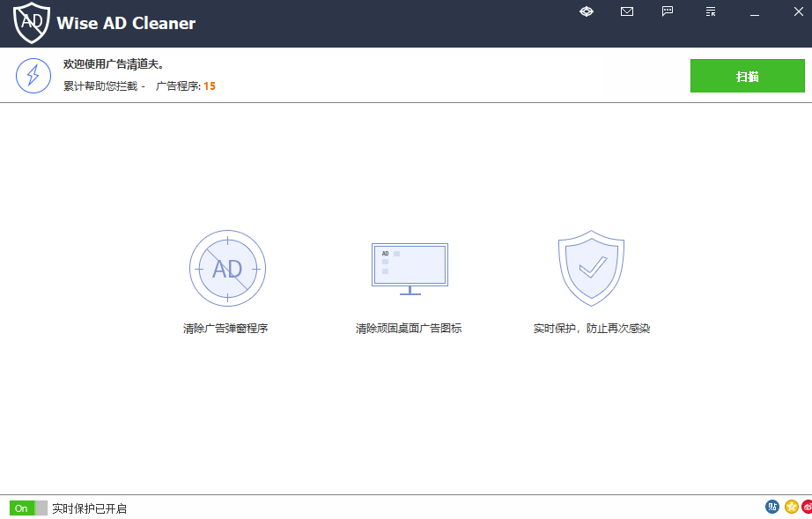Toggle the real-time protection On switch
The height and width of the screenshot is (519, 812).
[x=28, y=508]
